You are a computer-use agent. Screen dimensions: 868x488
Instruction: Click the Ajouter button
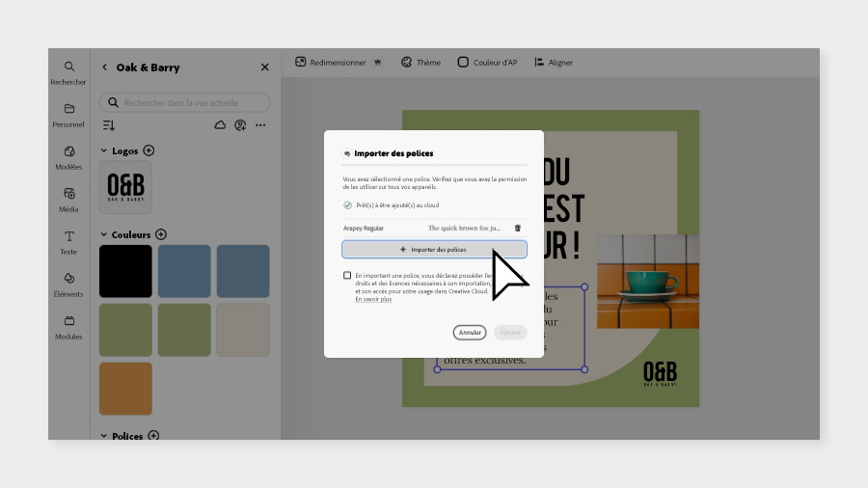click(510, 333)
